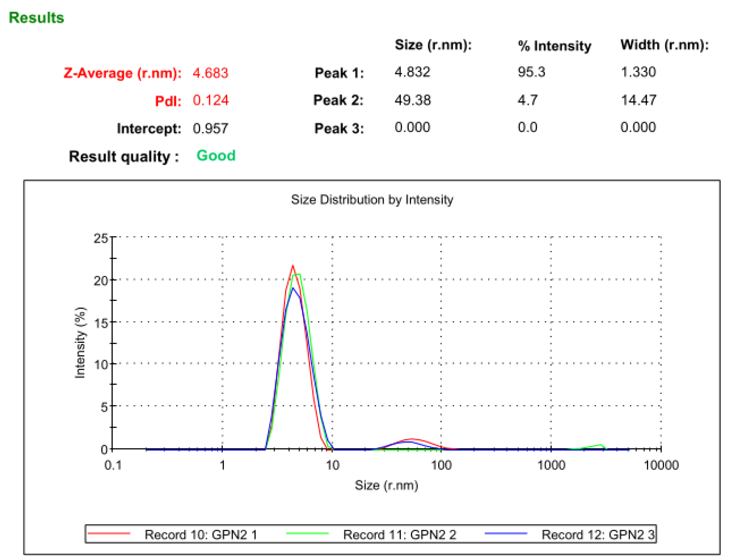Select Record 12: GPN2 3 legend label

(x=598, y=535)
